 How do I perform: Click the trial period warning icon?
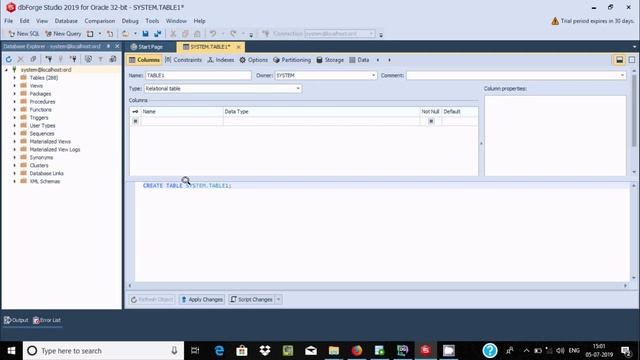tap(555, 21)
